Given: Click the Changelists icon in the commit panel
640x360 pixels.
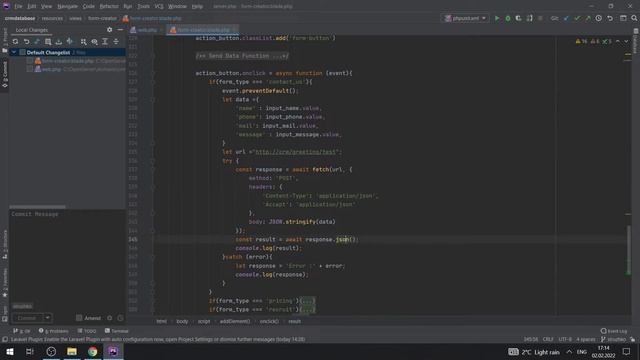Looking at the screenshot, I should coord(48,42).
